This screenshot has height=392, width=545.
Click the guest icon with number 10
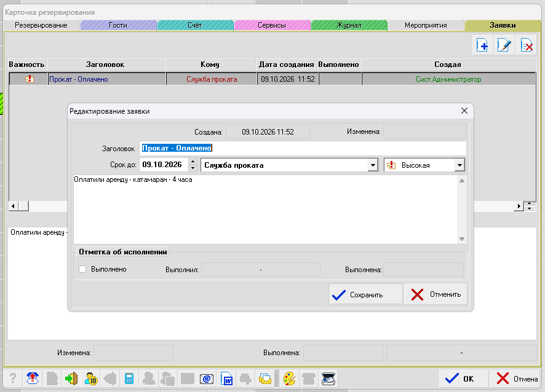(x=90, y=378)
